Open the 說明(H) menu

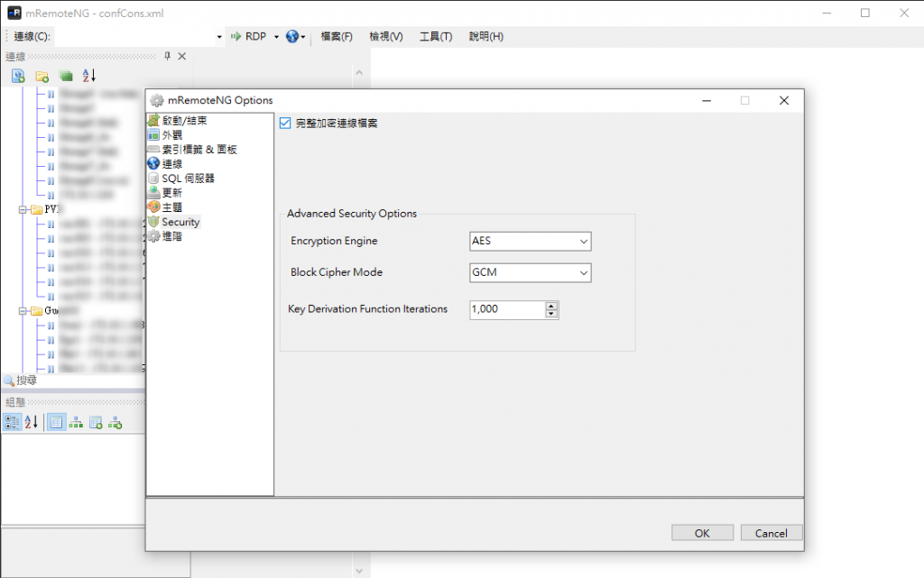click(x=486, y=36)
